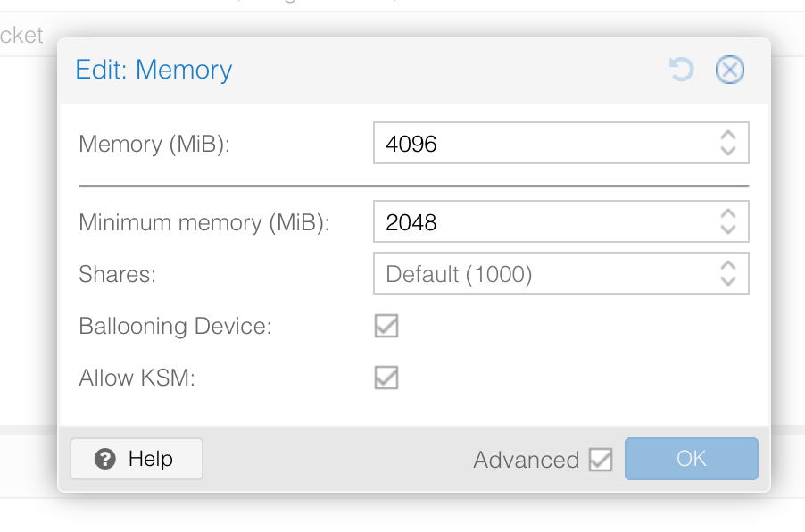Click the Ballooning Device label
This screenshot has width=805, height=532.
(175, 326)
